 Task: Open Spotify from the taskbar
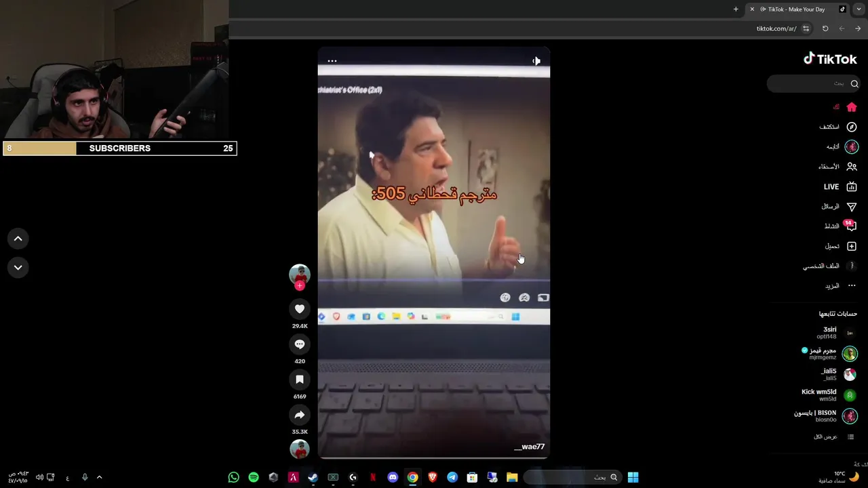tap(254, 477)
